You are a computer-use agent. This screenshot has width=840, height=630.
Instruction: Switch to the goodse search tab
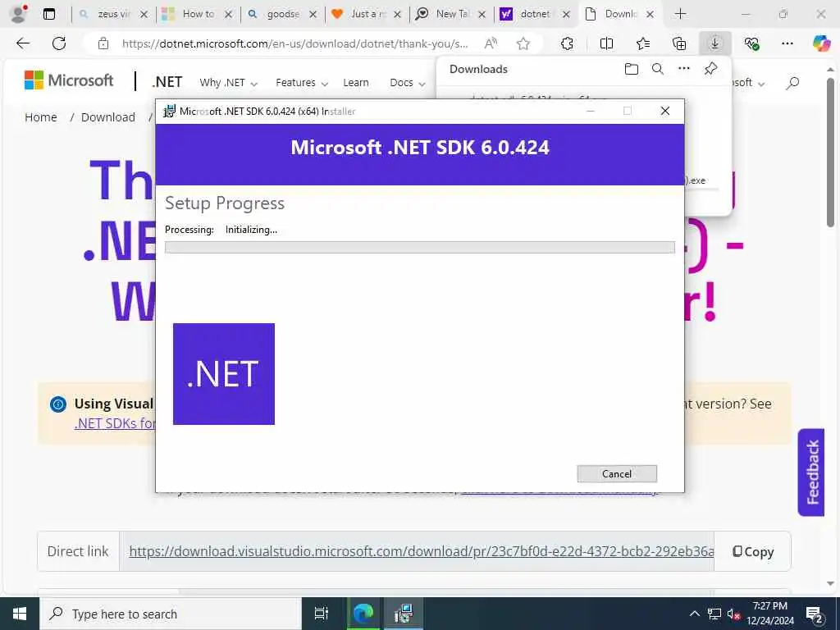[x=282, y=15]
